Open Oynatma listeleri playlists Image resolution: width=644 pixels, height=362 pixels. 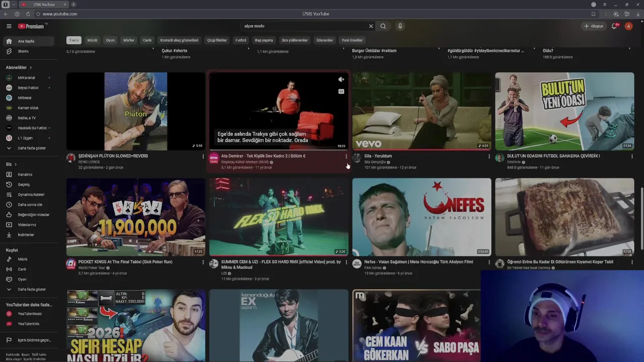(29, 195)
